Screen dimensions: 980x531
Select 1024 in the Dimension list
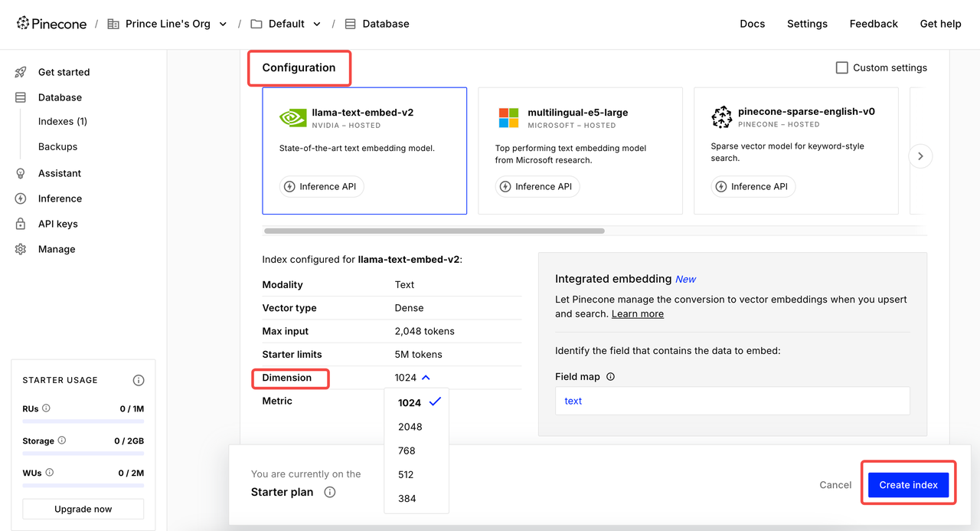coord(416,402)
